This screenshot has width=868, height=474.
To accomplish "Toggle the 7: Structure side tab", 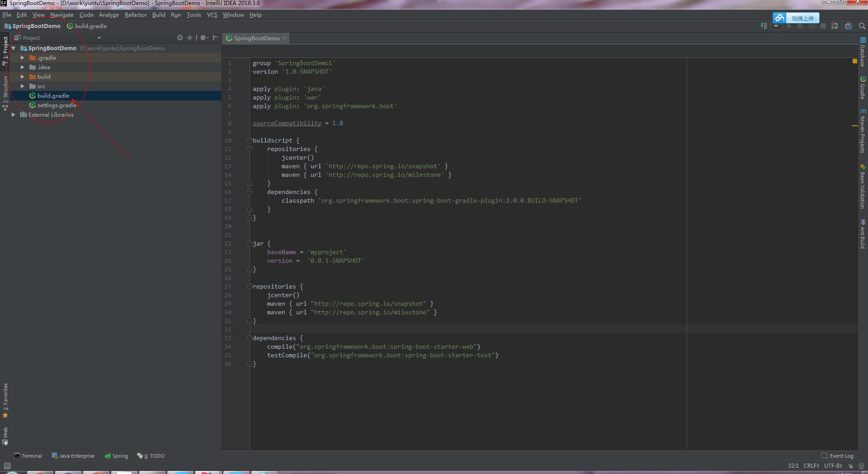I will [5, 93].
